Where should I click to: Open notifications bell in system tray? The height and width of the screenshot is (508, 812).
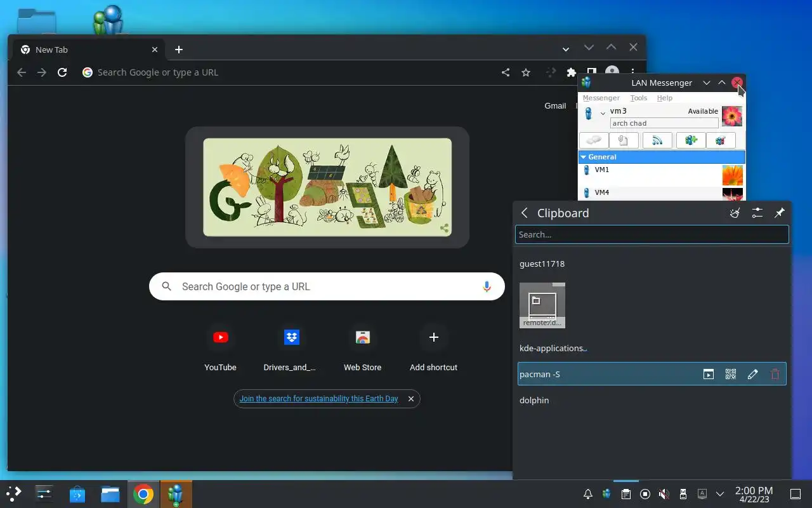click(588, 494)
